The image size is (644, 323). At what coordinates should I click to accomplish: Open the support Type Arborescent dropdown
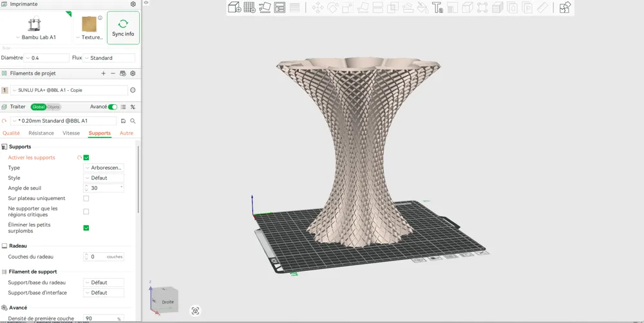104,168
